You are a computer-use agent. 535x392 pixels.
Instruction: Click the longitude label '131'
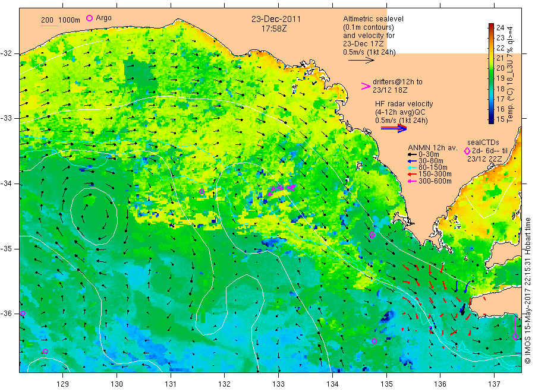(171, 384)
